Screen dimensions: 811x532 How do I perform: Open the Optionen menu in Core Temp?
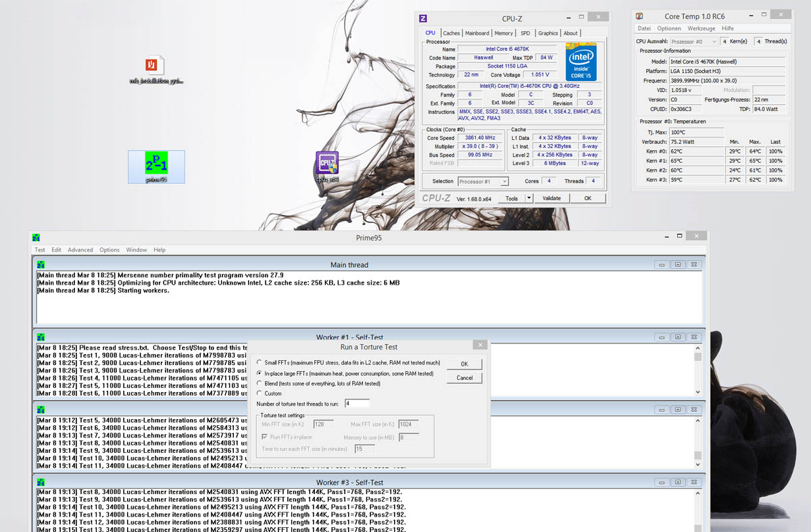669,28
